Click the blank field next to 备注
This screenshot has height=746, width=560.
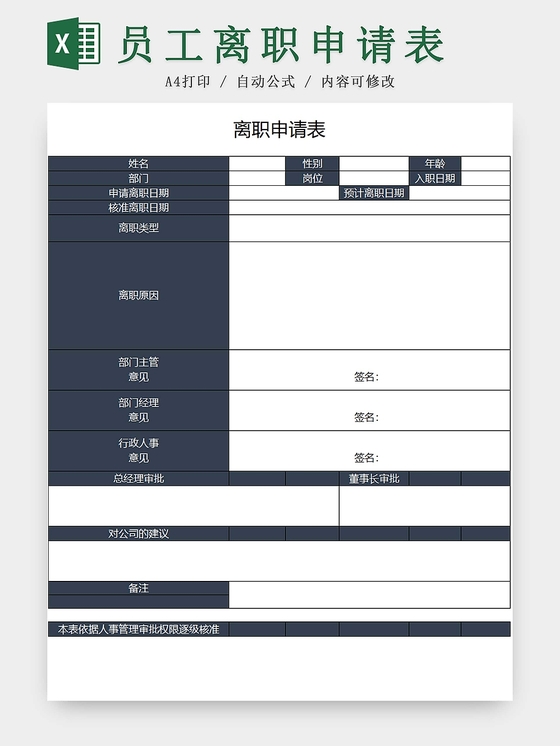(370, 595)
